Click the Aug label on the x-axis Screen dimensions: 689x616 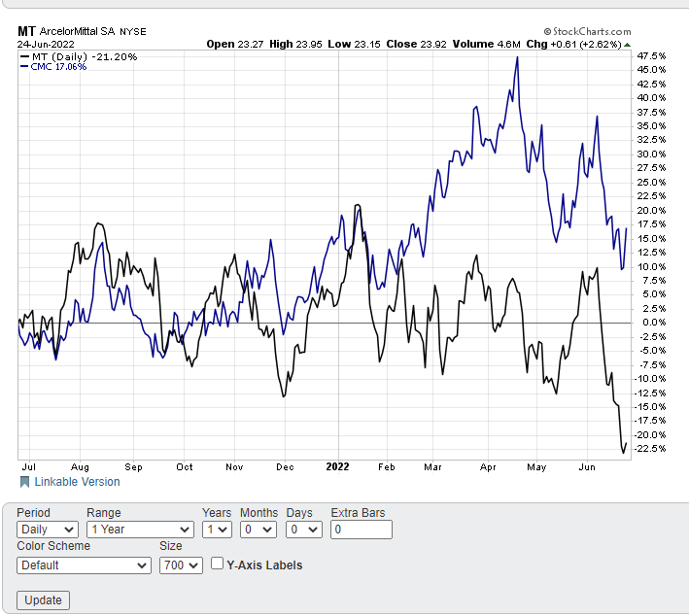point(80,467)
